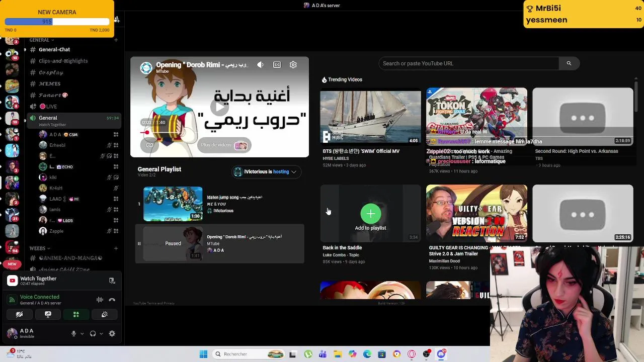Screen dimensions: 644x362
Task: Open MTube channel avatar in the player
Action: 146,68
